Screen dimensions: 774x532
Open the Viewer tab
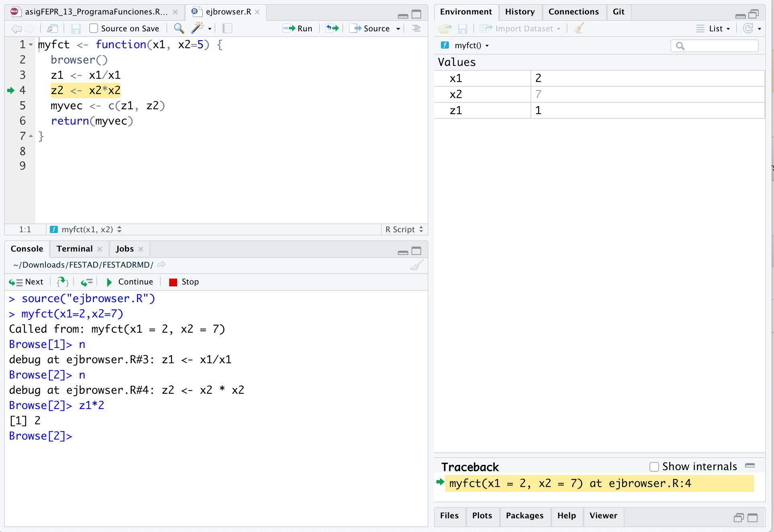603,516
